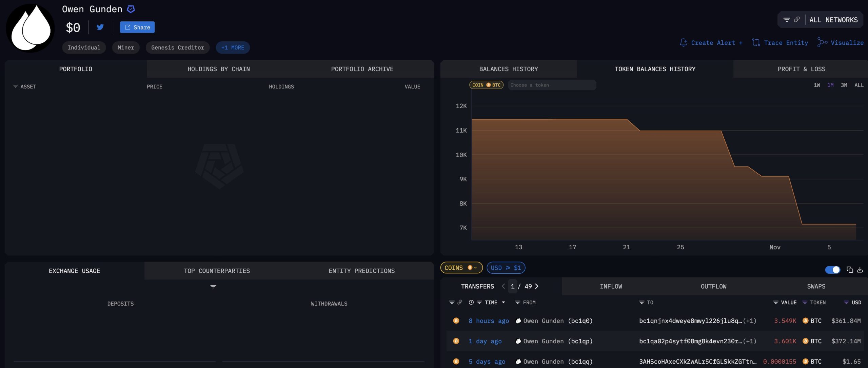Click the copy icon above transfers table
The image size is (868, 368).
(x=850, y=270)
